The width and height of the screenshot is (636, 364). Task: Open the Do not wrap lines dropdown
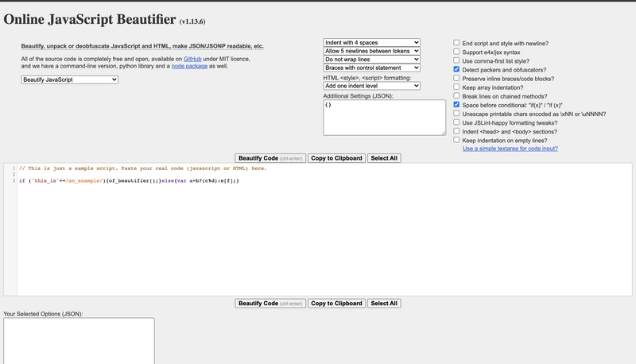[371, 59]
